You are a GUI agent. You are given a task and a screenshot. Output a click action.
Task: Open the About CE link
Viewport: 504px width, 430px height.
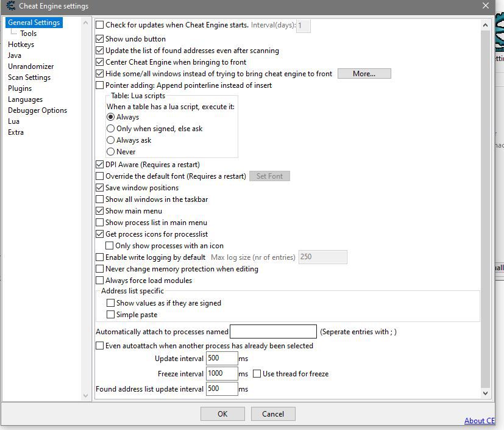tap(479, 421)
